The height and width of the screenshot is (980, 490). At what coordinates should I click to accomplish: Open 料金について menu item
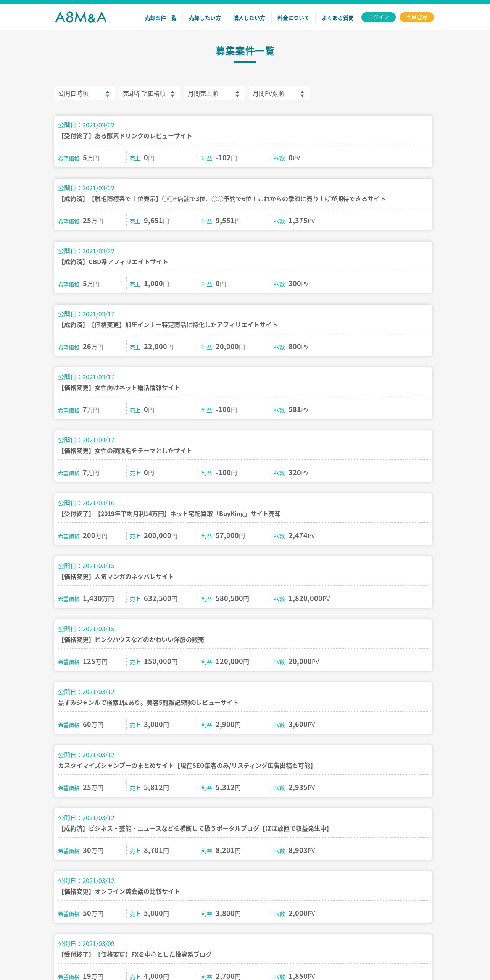tap(293, 18)
